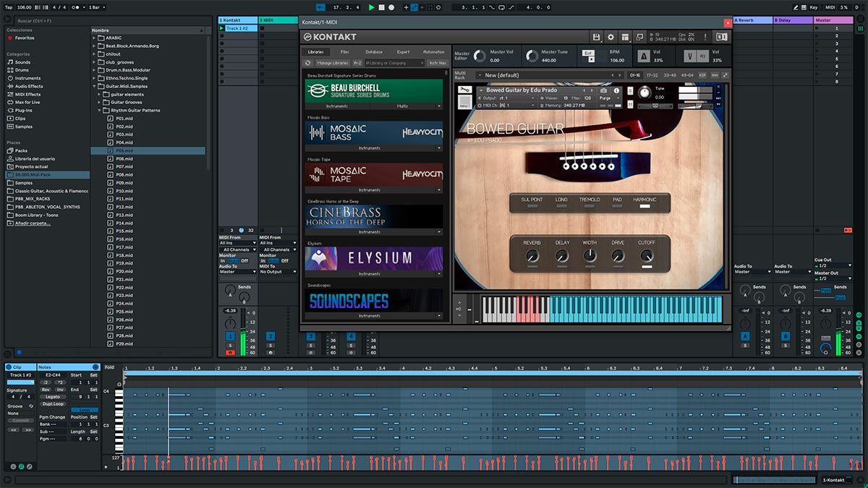Expand the Guitar Grooves folder
The height and width of the screenshot is (488, 868).
point(100,102)
